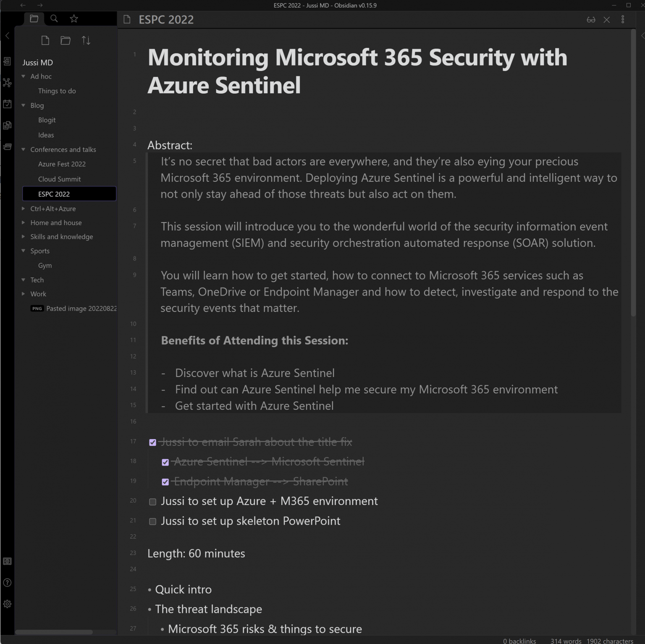Viewport: 645px width, 644px height.
Task: Open the pane's more options menu
Action: (x=623, y=20)
